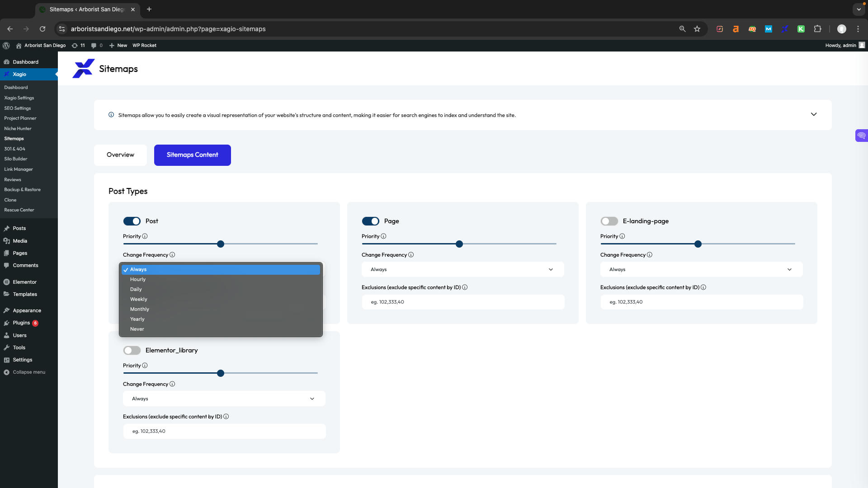
Task: Select Always in the open frequency list
Action: point(221,269)
